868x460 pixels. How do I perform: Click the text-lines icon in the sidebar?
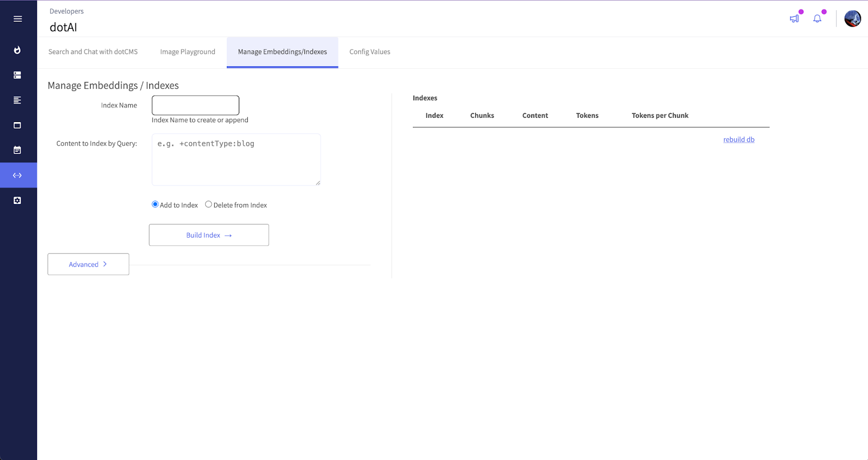[17, 100]
